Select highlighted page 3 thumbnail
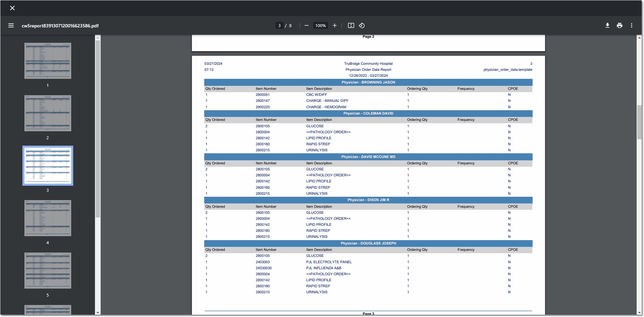This screenshot has height=317, width=644. click(48, 166)
